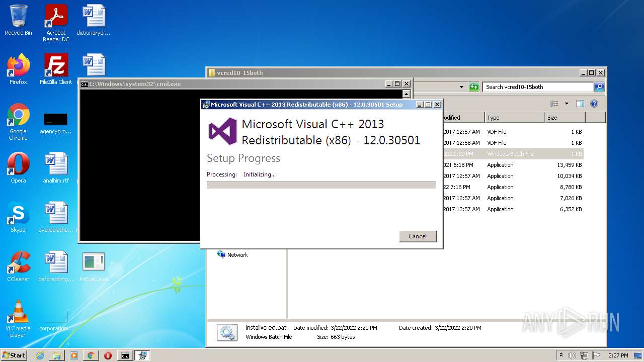The width and height of the screenshot is (644, 362).
Task: Toggle the Explorer preview pane
Action: click(x=580, y=104)
